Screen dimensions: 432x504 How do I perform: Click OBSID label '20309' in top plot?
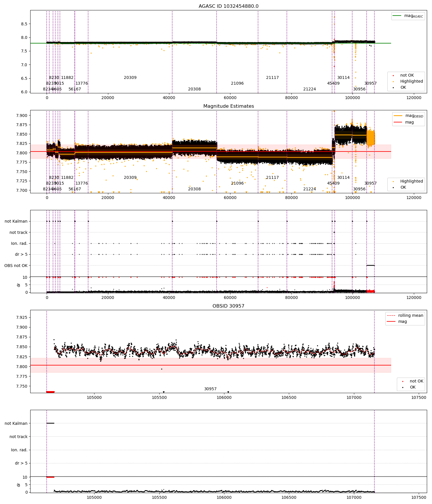(x=130, y=78)
